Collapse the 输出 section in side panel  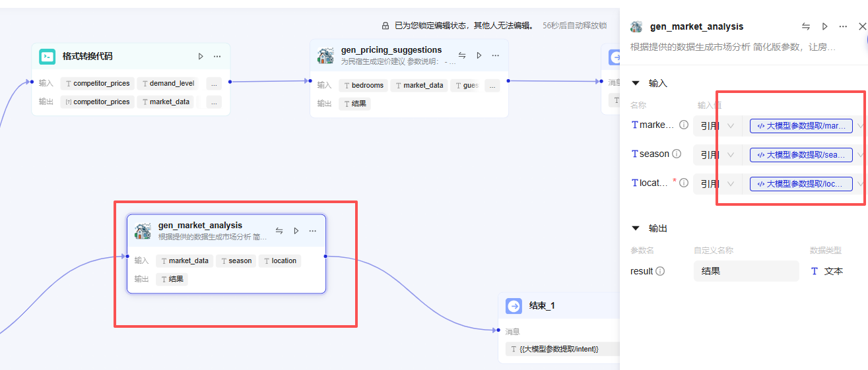[x=636, y=228]
